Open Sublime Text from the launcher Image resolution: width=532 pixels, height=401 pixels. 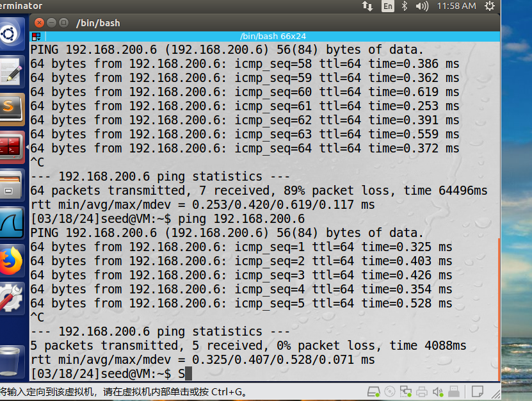[12, 110]
